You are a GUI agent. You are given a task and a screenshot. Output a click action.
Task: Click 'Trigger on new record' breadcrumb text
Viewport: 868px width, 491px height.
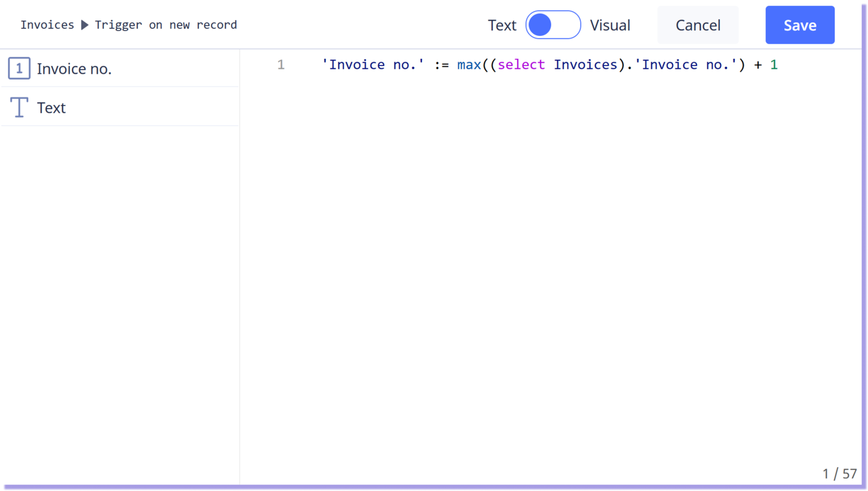point(166,25)
